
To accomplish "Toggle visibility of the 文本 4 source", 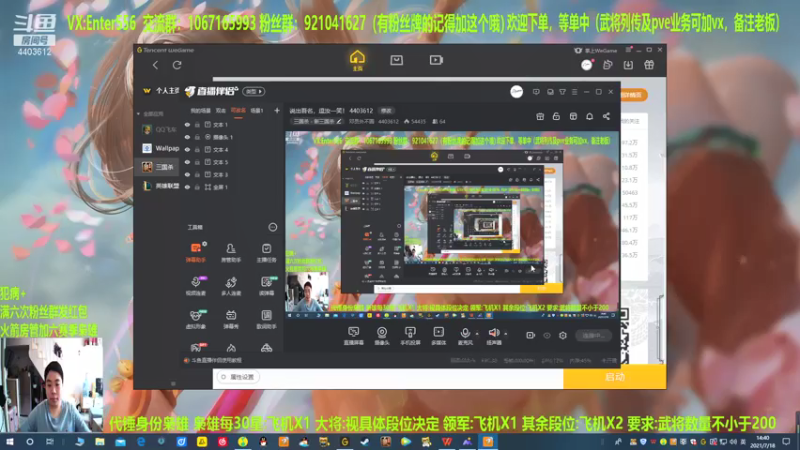I will 187,150.
